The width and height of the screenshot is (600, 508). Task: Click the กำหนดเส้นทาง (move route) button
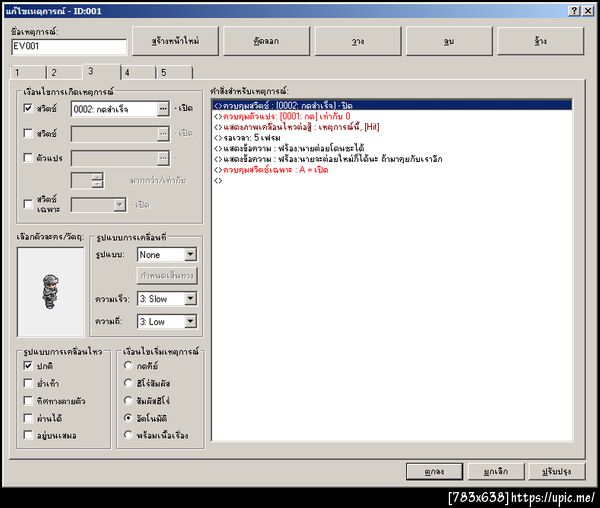pyautogui.click(x=167, y=275)
